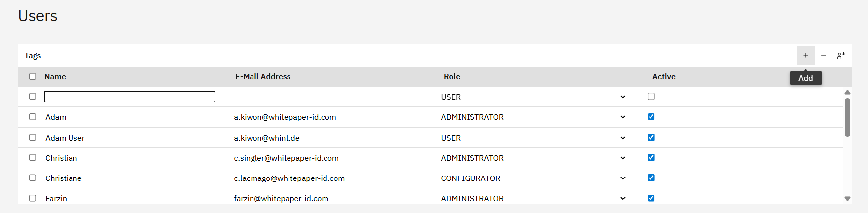868x213 pixels.
Task: Select the row checkbox for Christian
Action: click(x=33, y=158)
